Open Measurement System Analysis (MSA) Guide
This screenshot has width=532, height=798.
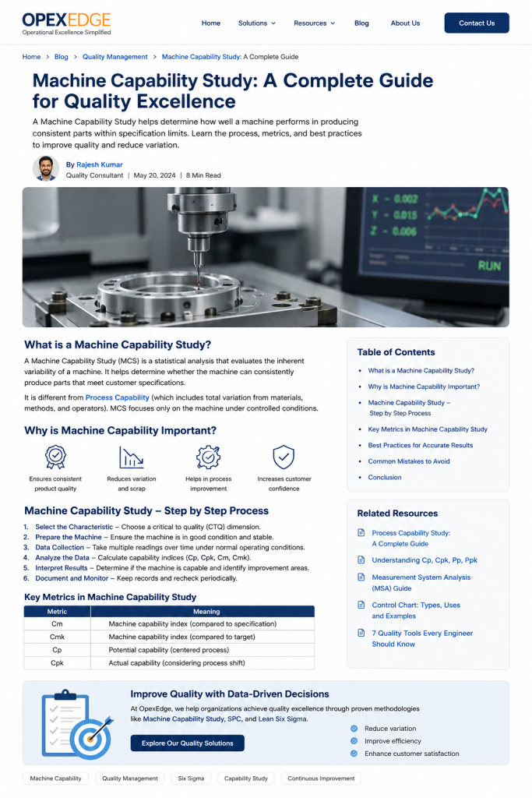coord(421,582)
